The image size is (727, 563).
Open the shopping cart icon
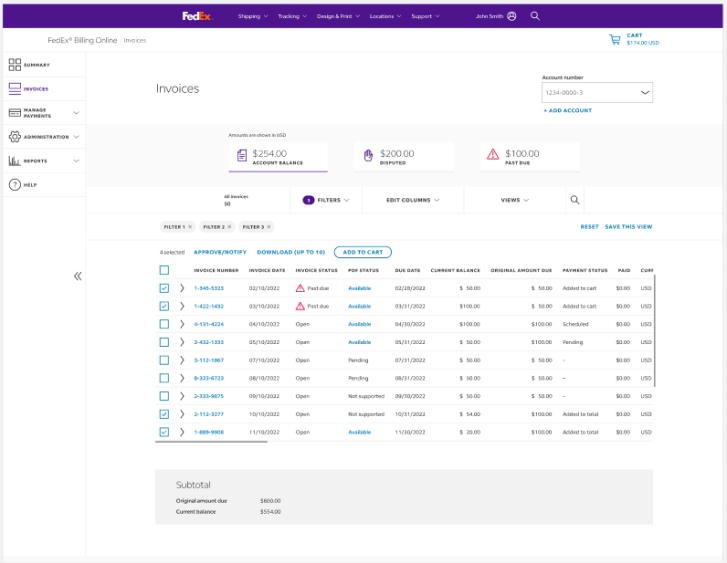coord(615,40)
